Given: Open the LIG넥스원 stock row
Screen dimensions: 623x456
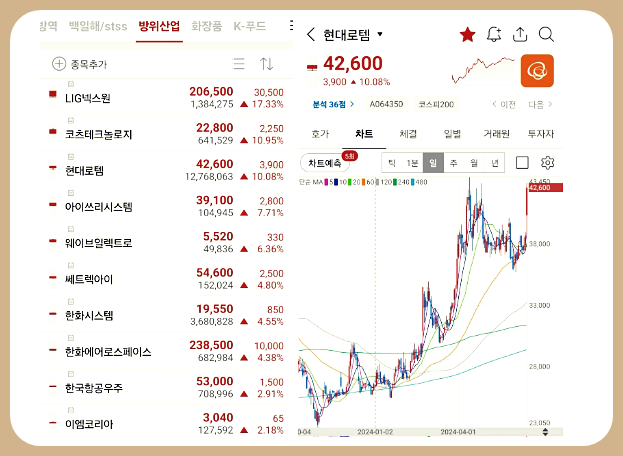Looking at the screenshot, I should tap(166, 97).
